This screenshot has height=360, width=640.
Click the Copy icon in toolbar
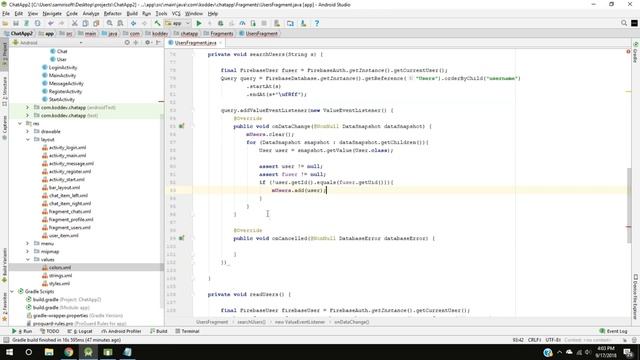click(x=85, y=23)
